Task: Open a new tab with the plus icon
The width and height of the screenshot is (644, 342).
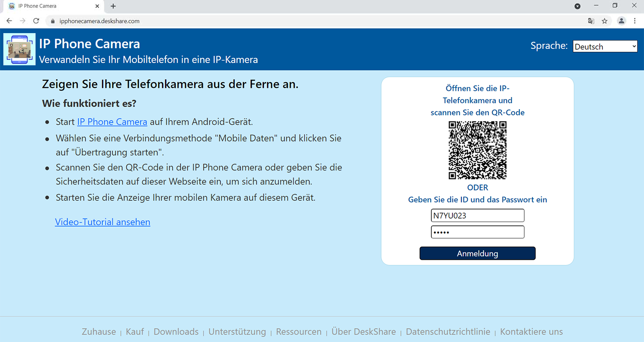Action: pos(113,6)
